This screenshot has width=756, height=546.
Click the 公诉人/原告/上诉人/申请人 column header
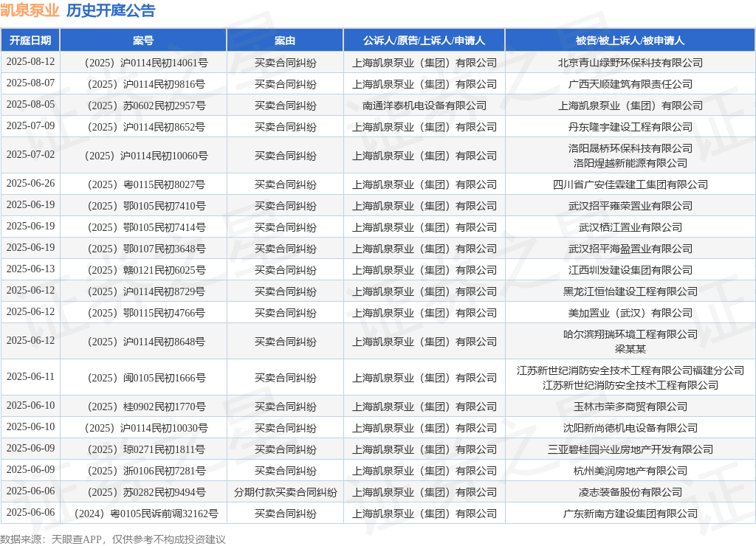425,41
